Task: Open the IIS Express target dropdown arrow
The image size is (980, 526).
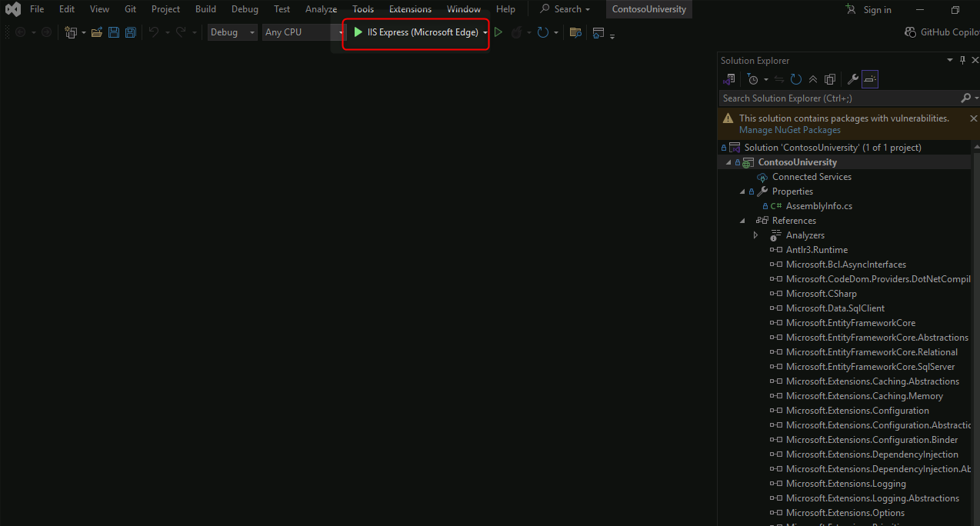Action: [485, 32]
